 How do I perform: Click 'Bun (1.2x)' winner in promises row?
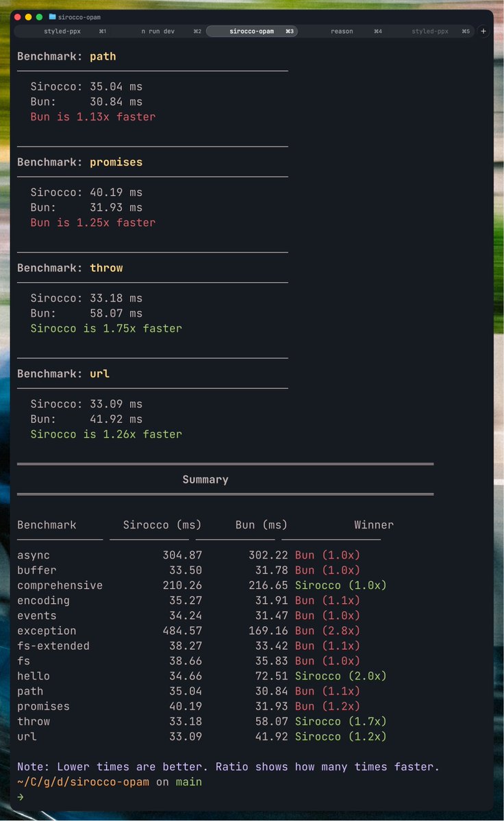[327, 707]
